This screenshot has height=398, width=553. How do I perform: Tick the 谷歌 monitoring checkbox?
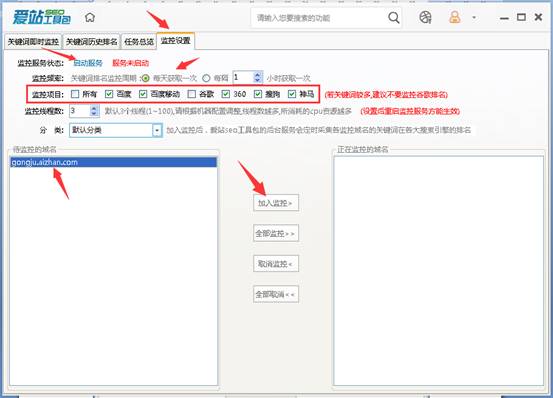(x=192, y=94)
